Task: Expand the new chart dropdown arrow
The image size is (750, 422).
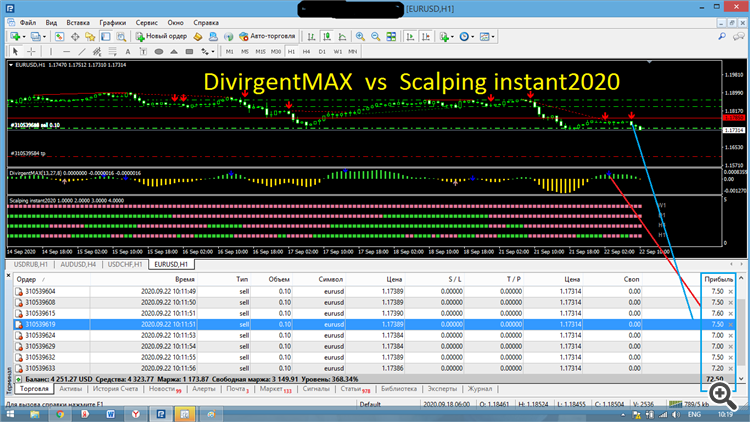Action: 22,36
